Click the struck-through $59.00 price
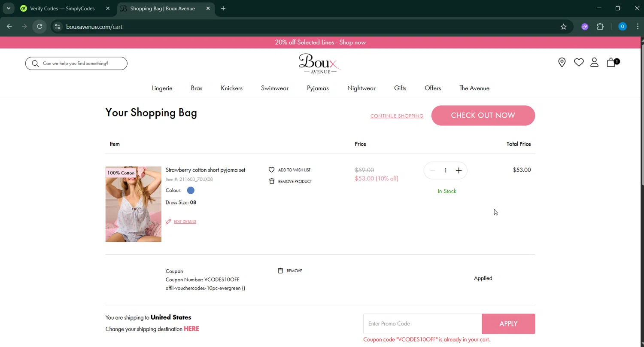The width and height of the screenshot is (644, 347). click(365, 170)
